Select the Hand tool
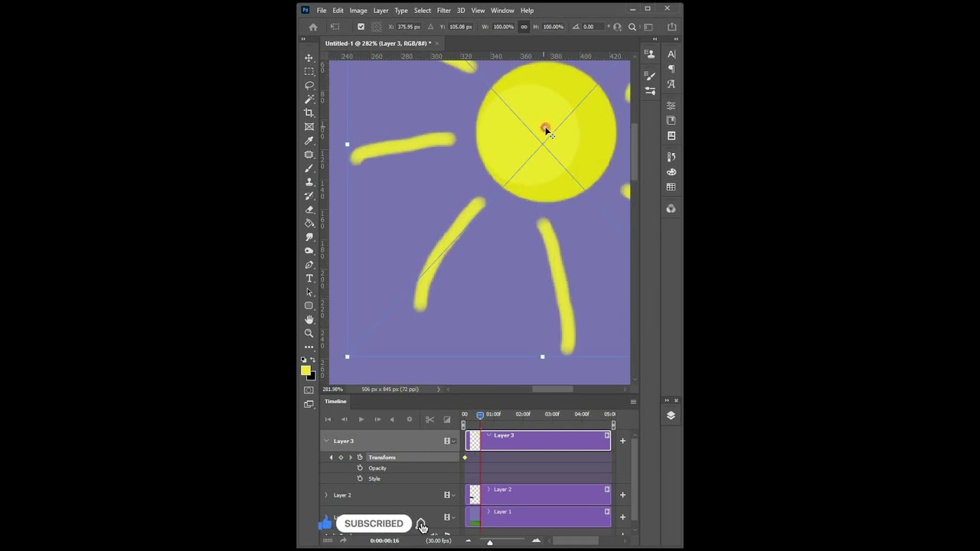 309,319
